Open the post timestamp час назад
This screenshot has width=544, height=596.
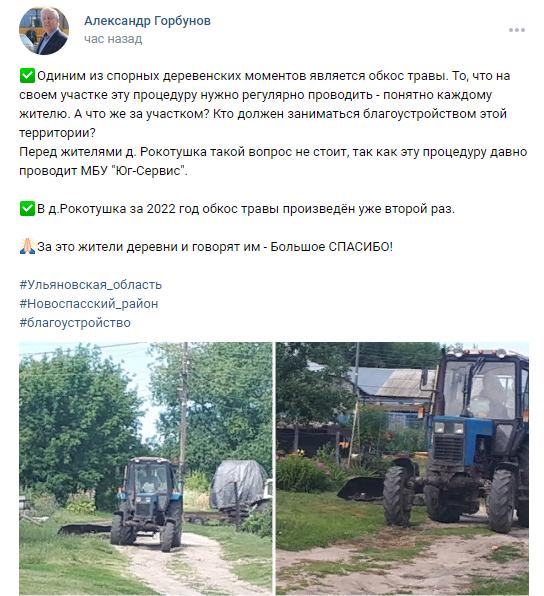click(x=113, y=39)
